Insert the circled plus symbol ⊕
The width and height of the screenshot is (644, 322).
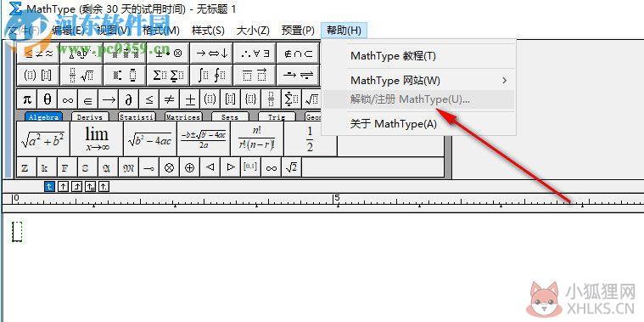tap(190, 167)
